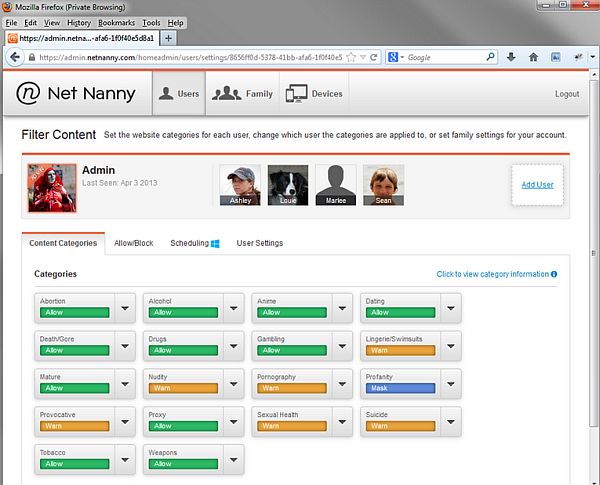Expand the Dating category dropdown

(451, 308)
